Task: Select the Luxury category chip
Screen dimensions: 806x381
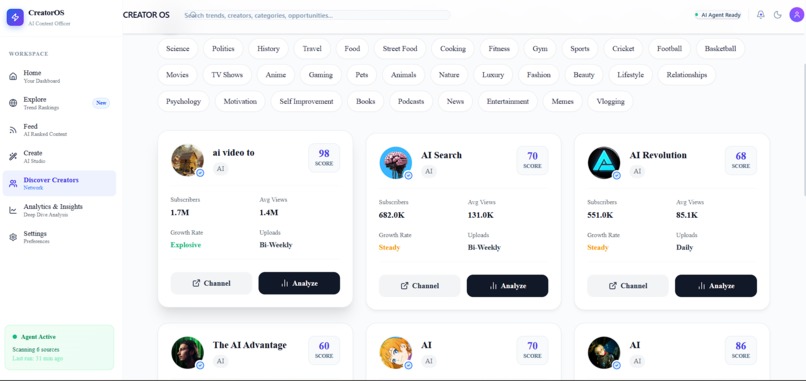Action: coord(493,75)
